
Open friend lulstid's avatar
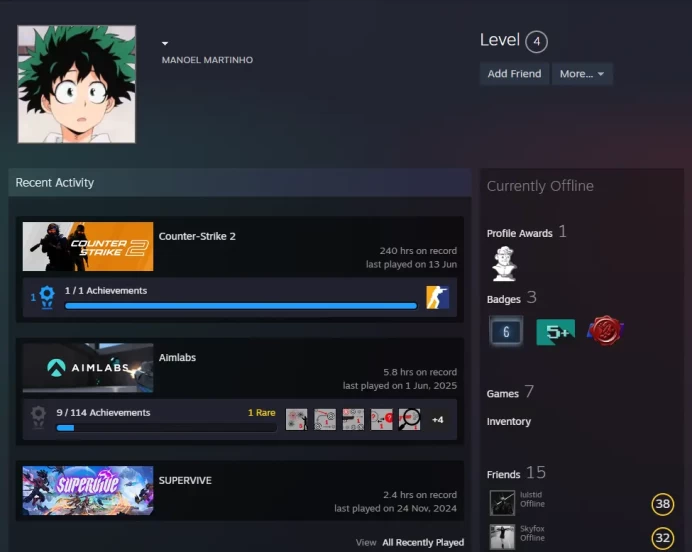(x=502, y=503)
